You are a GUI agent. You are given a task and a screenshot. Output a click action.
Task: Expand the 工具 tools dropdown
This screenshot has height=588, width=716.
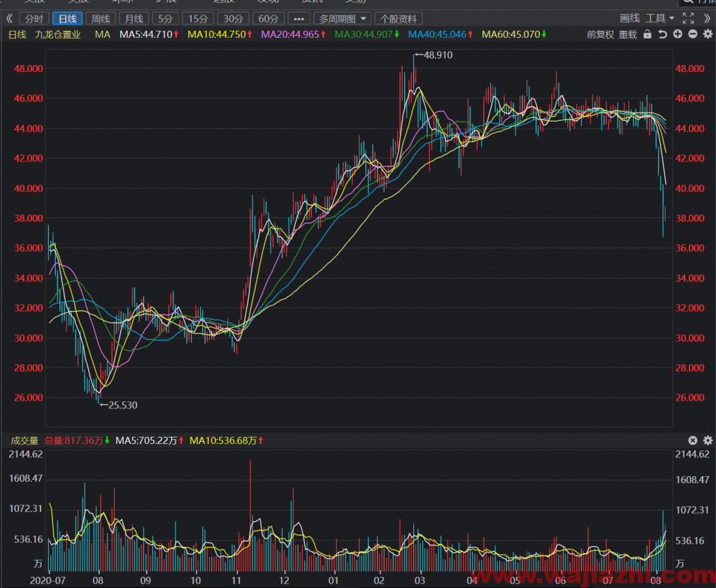(660, 18)
